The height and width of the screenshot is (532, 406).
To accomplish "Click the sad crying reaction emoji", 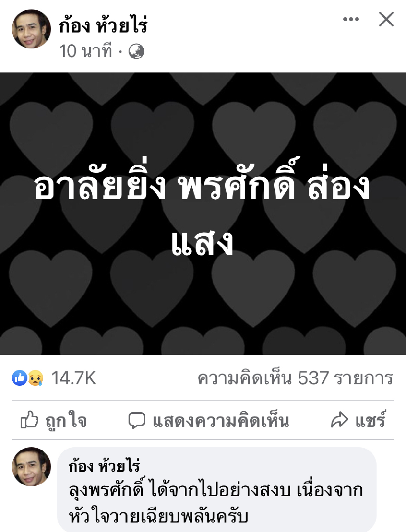I will 36,378.
